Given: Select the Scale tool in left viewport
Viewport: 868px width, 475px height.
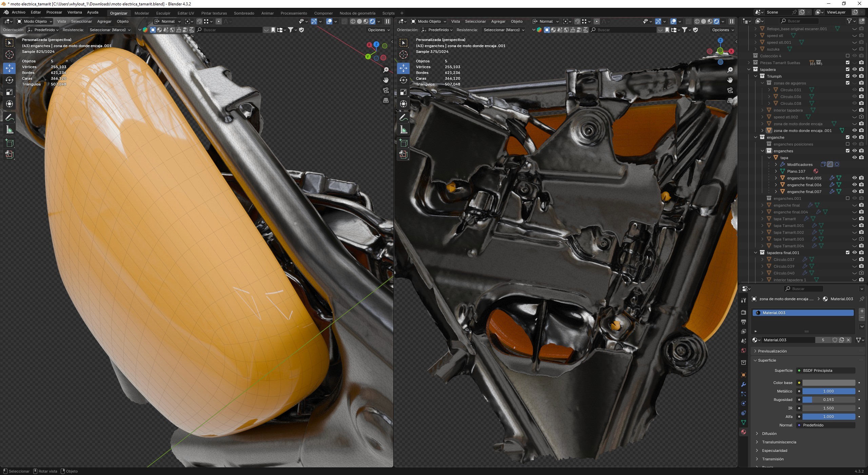Looking at the screenshot, I should (9, 92).
